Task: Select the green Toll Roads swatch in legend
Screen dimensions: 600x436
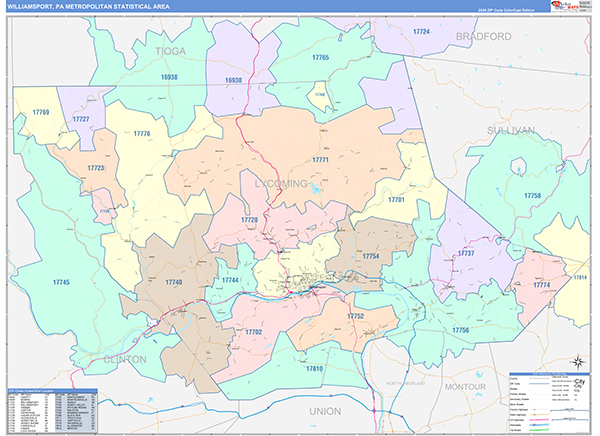Action: 539,430
